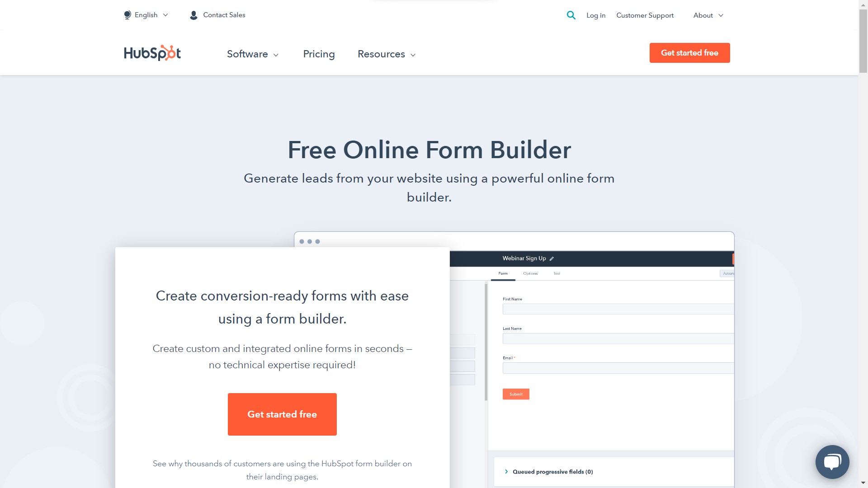
Task: Click the Customer Support link
Action: coord(645,15)
